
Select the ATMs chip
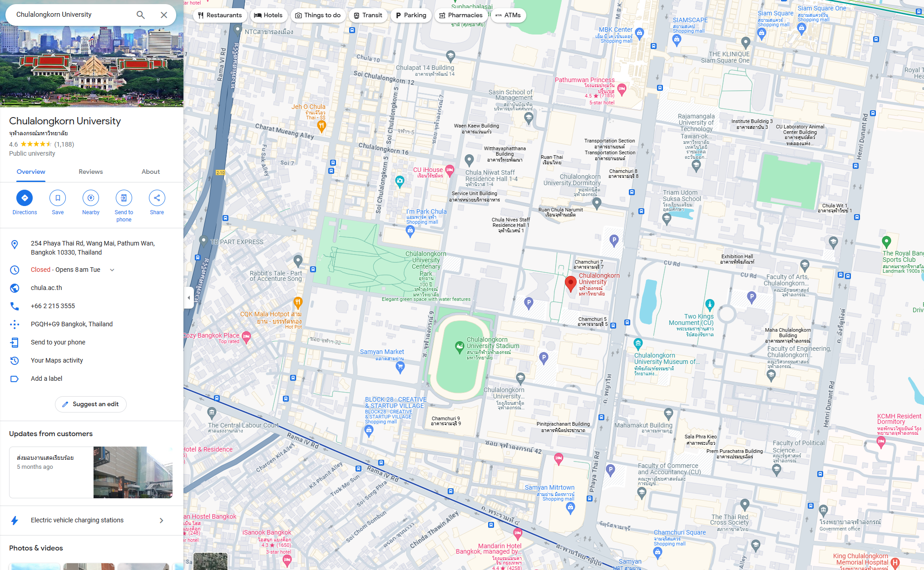point(508,15)
